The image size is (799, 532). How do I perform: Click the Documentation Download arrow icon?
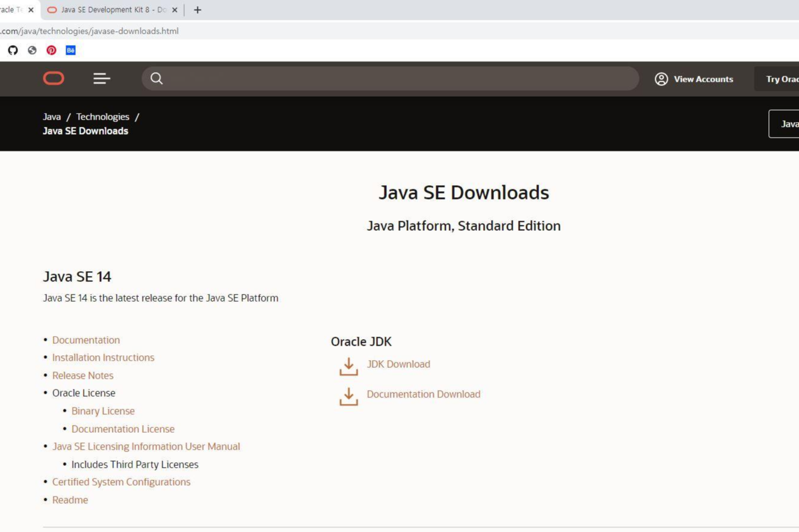click(348, 396)
